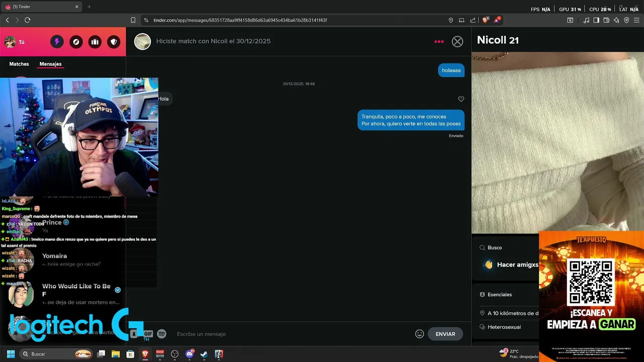View Nicoll's profile photo
Image resolution: width=644 pixels, height=362 pixels.
coord(557,143)
